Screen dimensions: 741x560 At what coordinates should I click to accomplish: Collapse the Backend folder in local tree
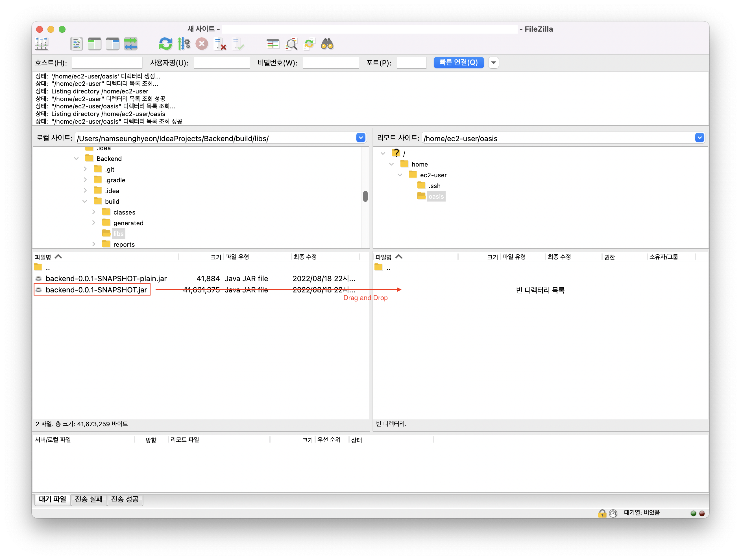76,158
